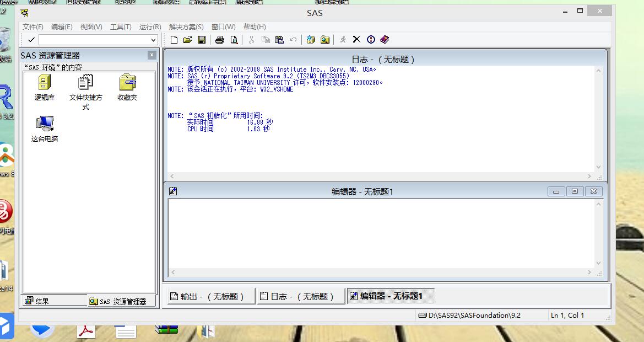The width and height of the screenshot is (644, 342).
Task: Click the New Library toolbar icon
Action: [x=311, y=40]
